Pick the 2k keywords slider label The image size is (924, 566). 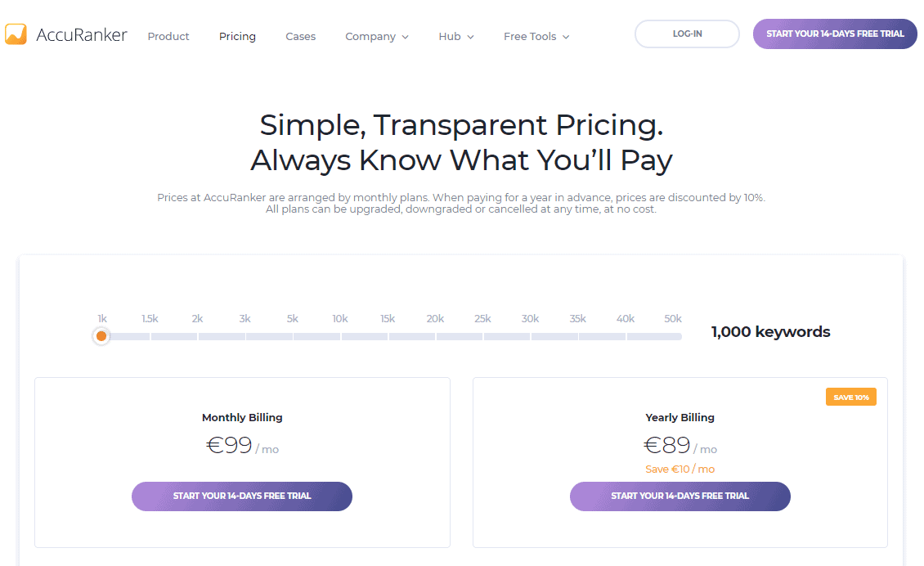click(197, 319)
